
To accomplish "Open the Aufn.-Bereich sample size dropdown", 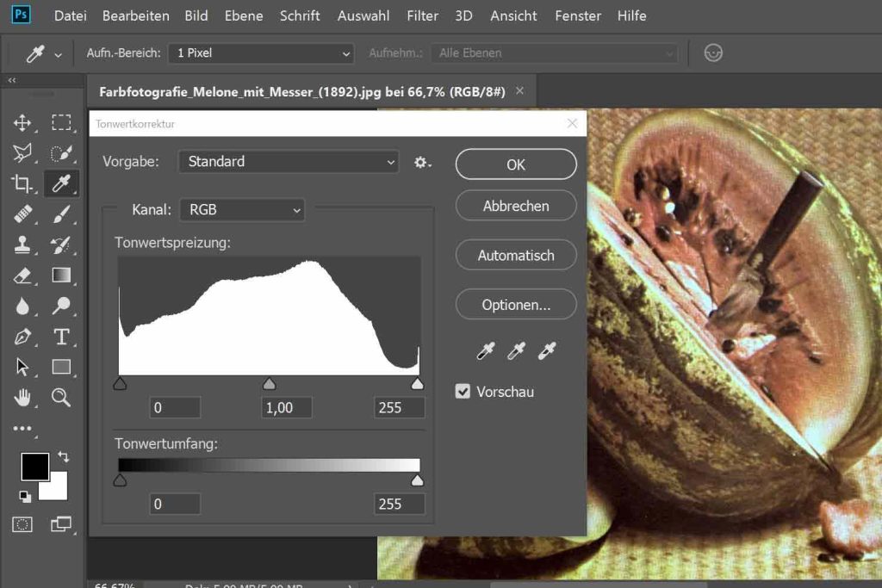I will click(x=262, y=53).
